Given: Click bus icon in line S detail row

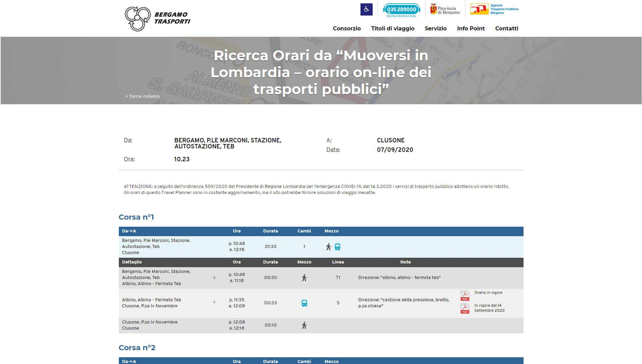Looking at the screenshot, I should point(304,303).
